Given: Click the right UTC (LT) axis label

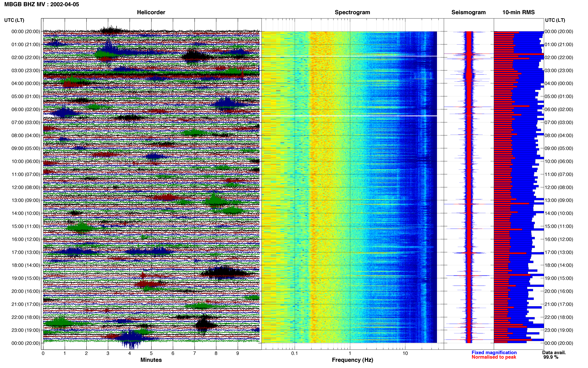Looking at the screenshot, I should pyautogui.click(x=555, y=20).
